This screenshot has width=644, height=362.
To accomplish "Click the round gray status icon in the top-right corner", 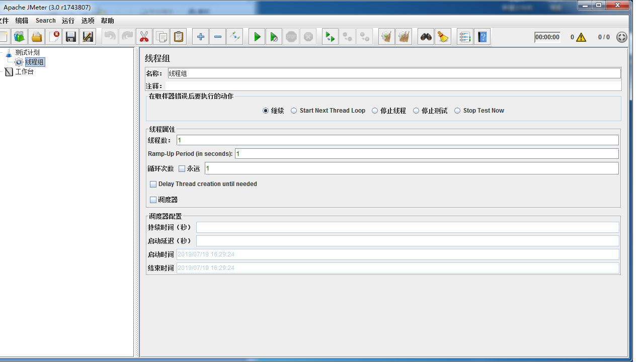I will 622,37.
